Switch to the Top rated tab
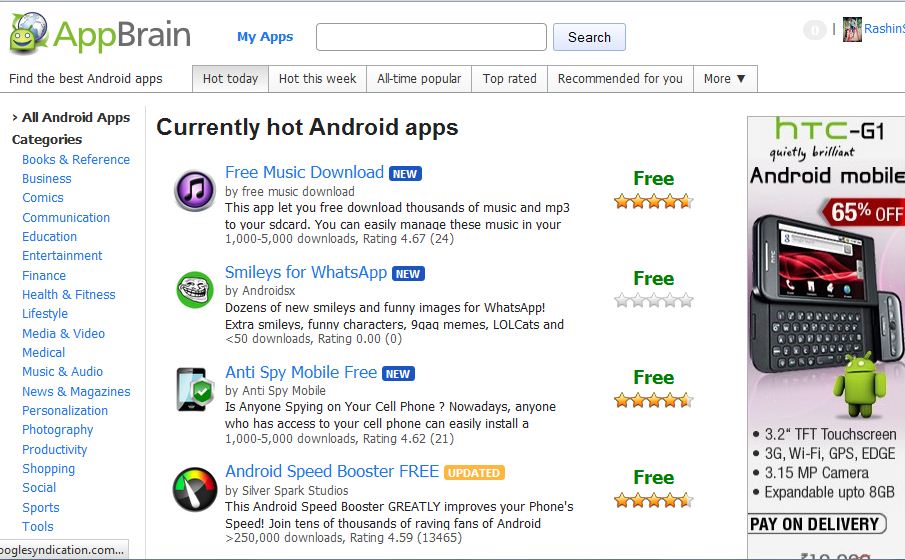 [509, 79]
